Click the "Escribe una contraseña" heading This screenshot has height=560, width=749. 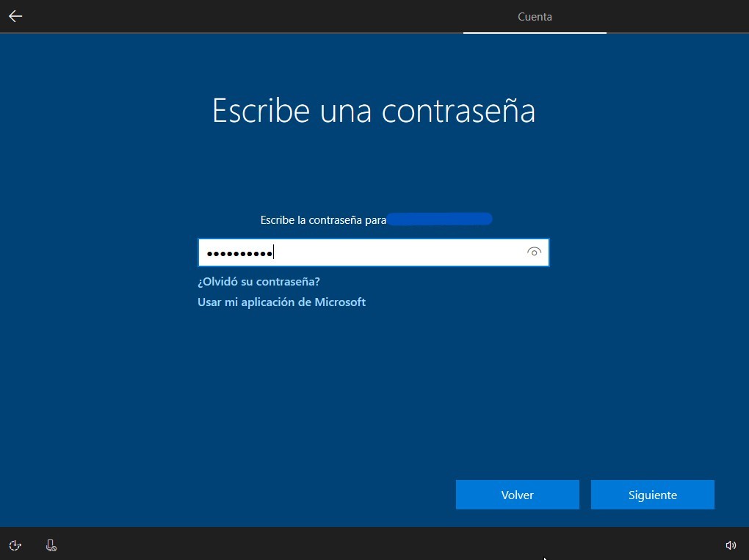click(374, 111)
